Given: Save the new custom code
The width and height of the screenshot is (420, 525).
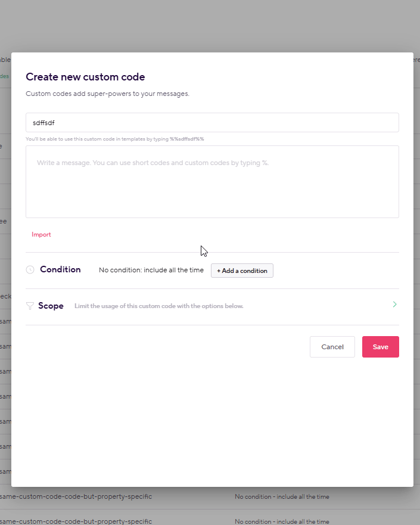Looking at the screenshot, I should coord(381,347).
